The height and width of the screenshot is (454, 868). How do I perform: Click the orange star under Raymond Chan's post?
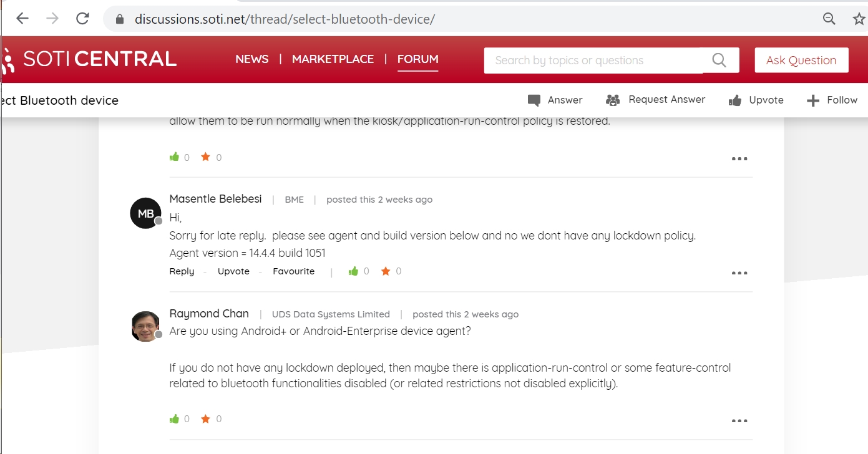[205, 419]
